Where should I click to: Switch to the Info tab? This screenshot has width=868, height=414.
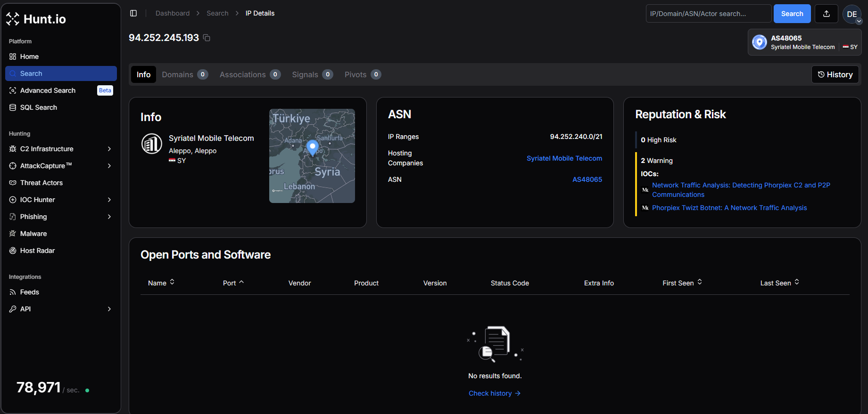click(x=143, y=74)
